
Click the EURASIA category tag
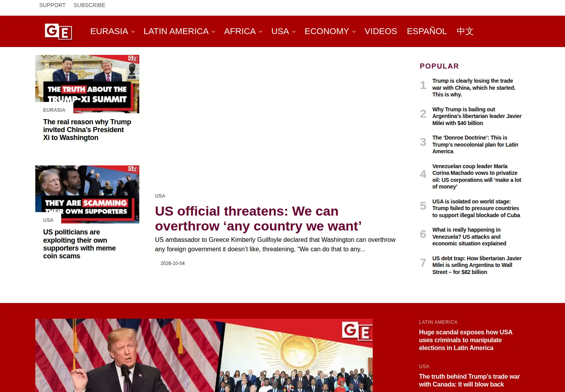54,110
